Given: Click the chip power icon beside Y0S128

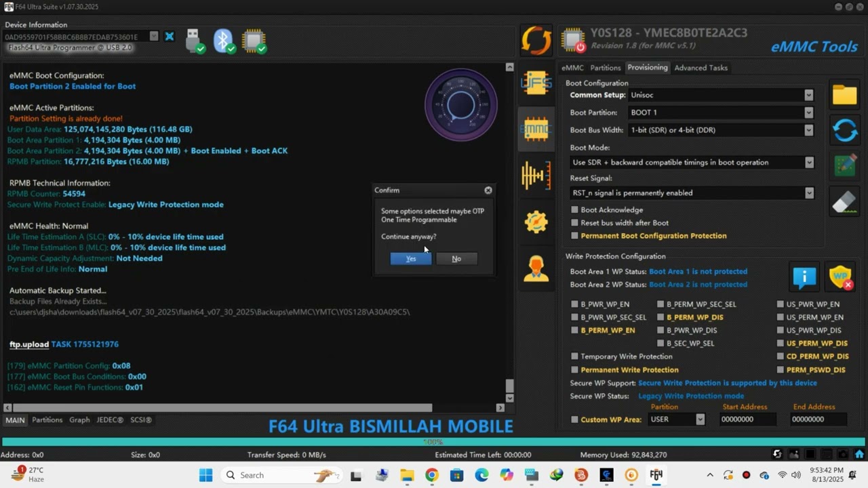Looking at the screenshot, I should click(x=574, y=41).
